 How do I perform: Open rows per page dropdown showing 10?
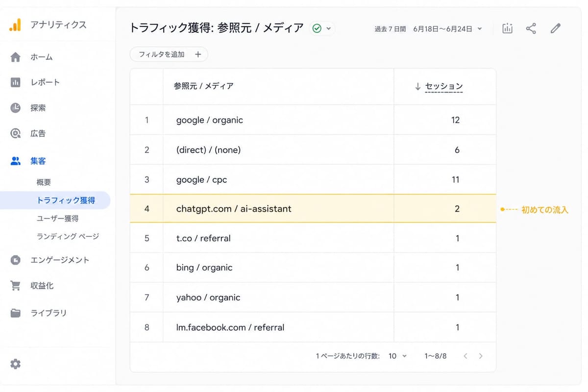point(397,356)
